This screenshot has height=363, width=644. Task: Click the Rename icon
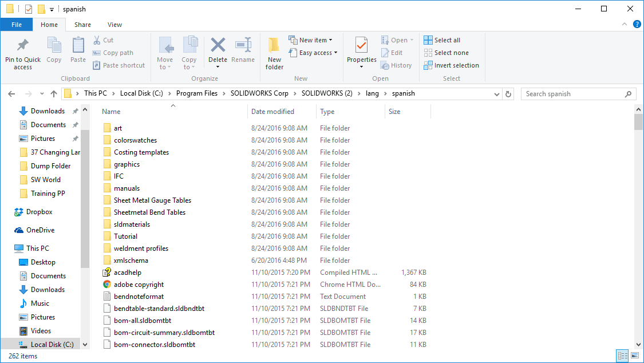tap(243, 45)
